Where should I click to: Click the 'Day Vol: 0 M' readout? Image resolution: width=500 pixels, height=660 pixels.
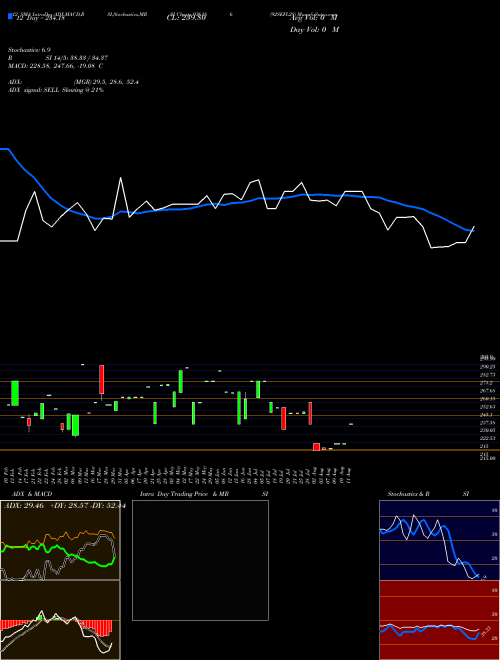[314, 29]
